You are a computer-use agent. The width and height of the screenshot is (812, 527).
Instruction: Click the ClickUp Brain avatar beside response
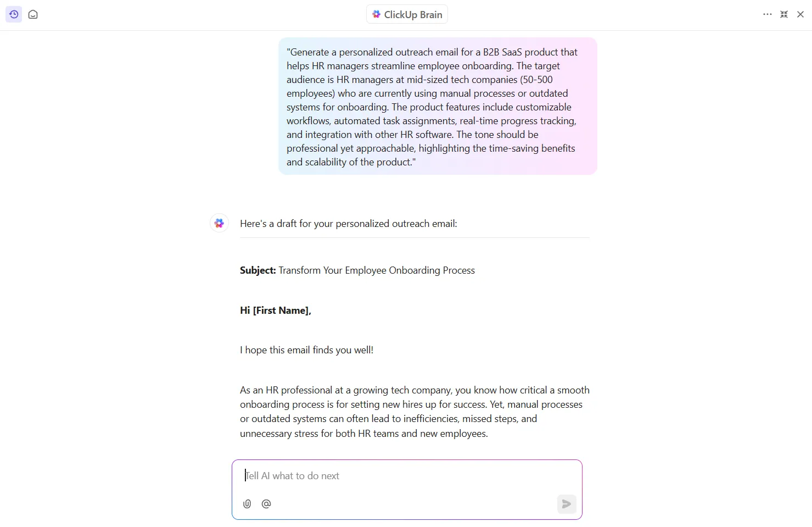pos(219,223)
